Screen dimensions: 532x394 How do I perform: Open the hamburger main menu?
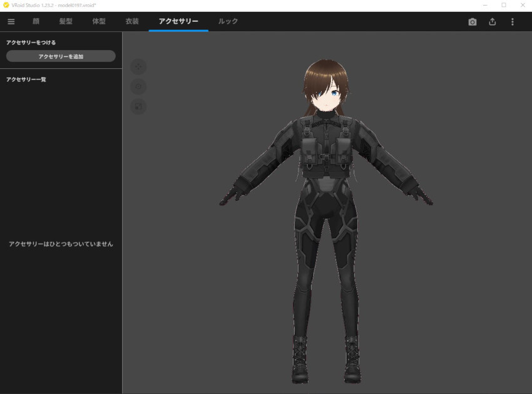tap(11, 21)
